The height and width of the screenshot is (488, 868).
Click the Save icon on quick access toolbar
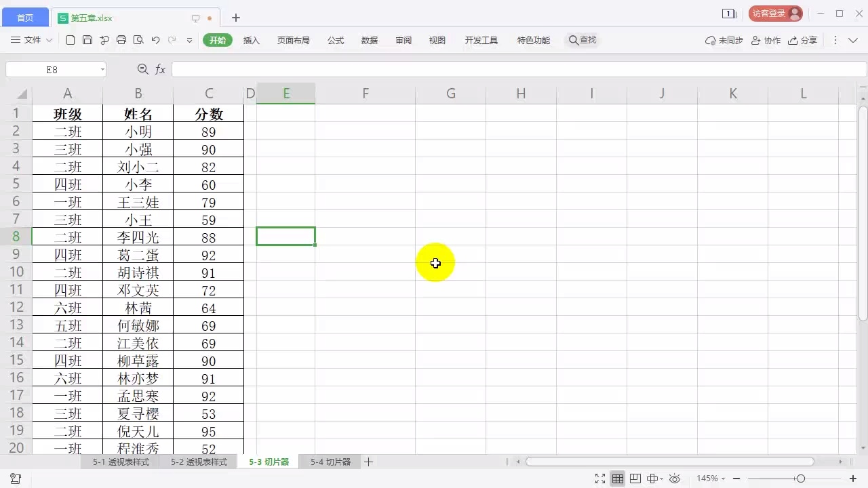point(87,40)
